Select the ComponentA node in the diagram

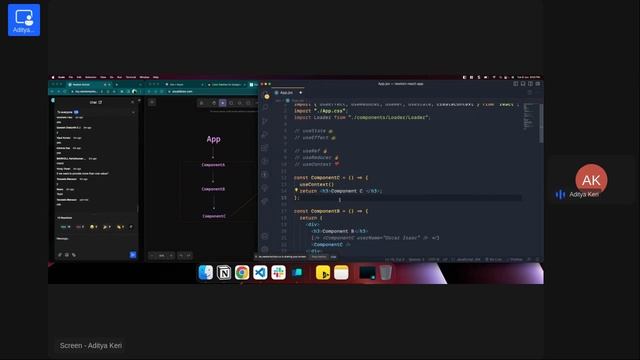(213, 165)
